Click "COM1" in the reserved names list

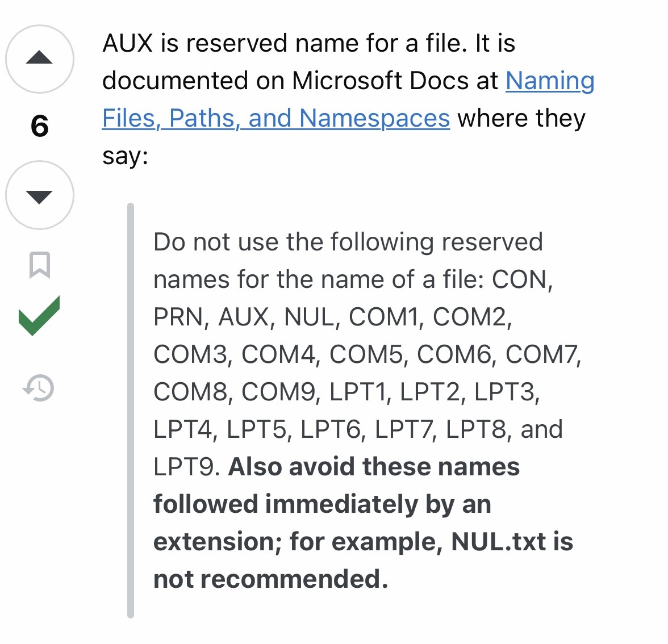pos(383,317)
